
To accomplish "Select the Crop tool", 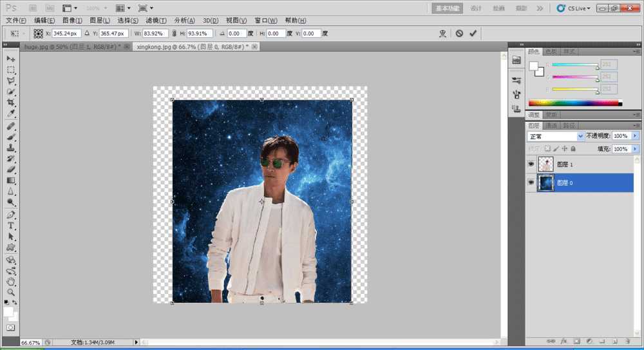I will (x=11, y=102).
